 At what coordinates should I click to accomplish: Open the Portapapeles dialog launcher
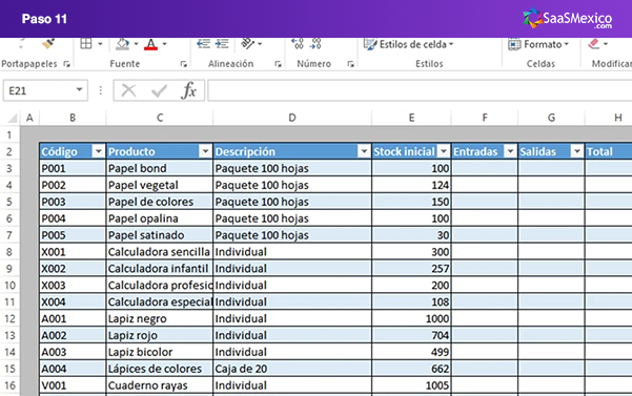coord(67,64)
